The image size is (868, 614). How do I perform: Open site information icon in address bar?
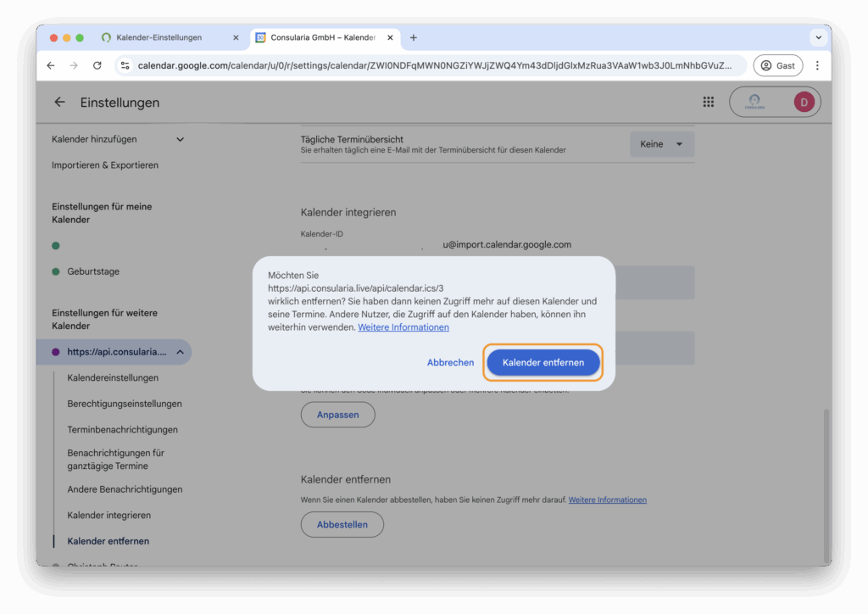point(125,65)
